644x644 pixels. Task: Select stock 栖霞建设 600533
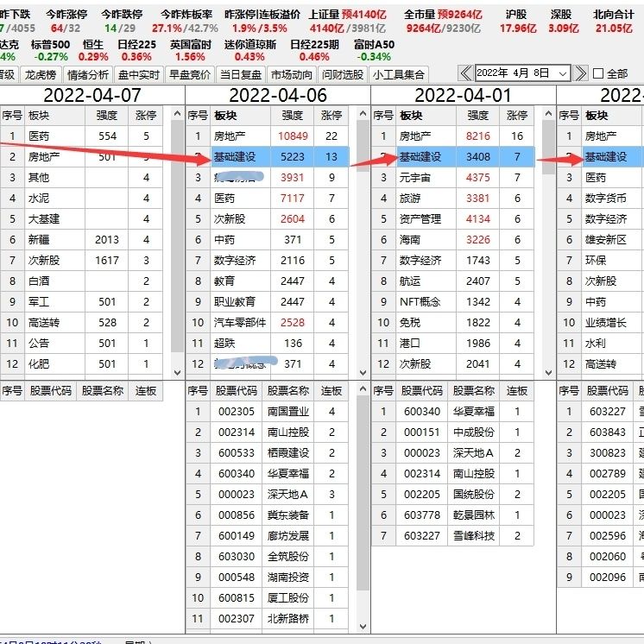pyautogui.click(x=267, y=453)
